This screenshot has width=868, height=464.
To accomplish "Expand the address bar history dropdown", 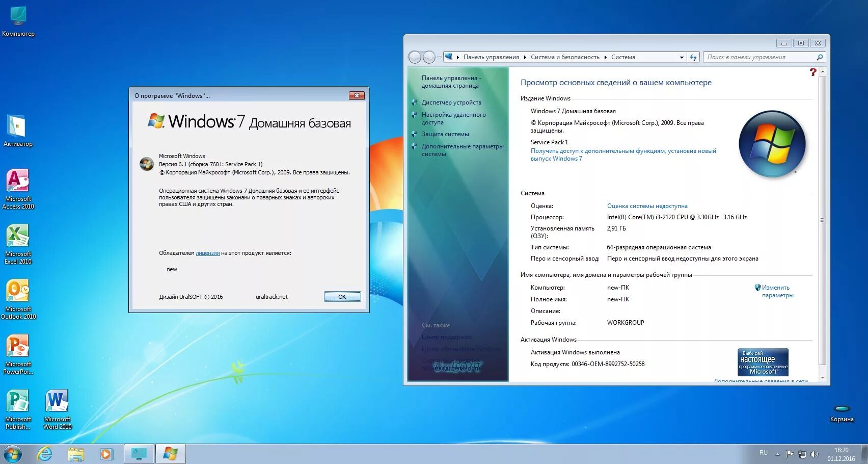I will point(682,57).
